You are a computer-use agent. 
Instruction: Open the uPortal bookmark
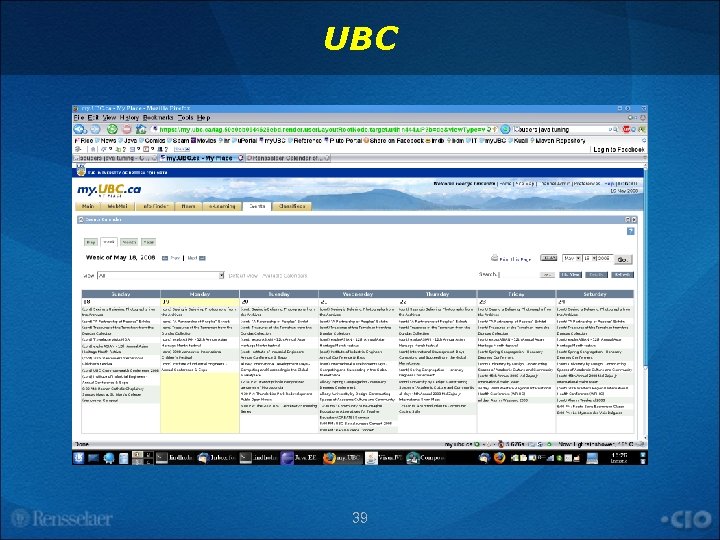click(x=245, y=141)
